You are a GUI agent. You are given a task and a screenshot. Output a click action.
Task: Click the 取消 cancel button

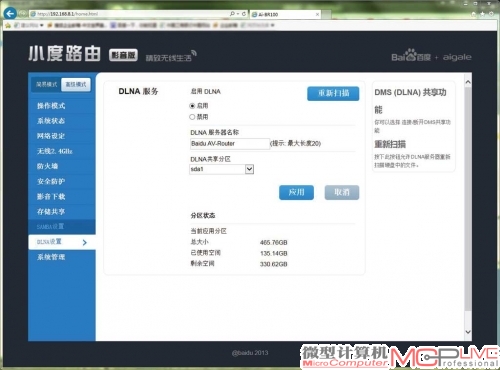click(x=342, y=192)
